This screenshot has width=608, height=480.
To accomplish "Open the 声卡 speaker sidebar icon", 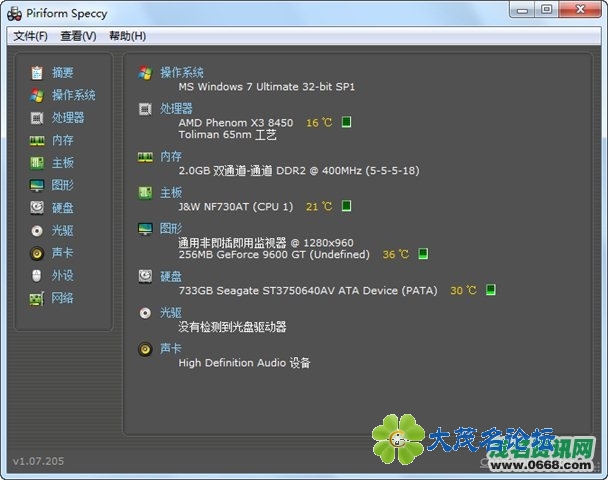I will [x=37, y=253].
